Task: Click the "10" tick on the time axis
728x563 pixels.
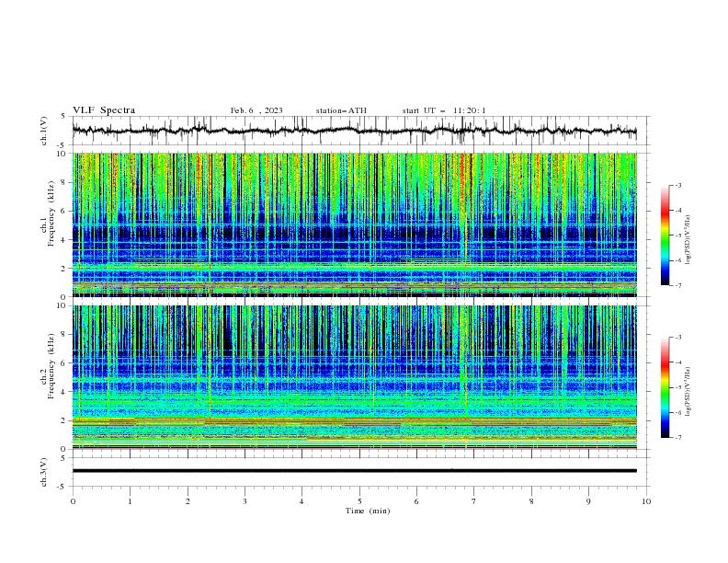Action: click(x=646, y=501)
